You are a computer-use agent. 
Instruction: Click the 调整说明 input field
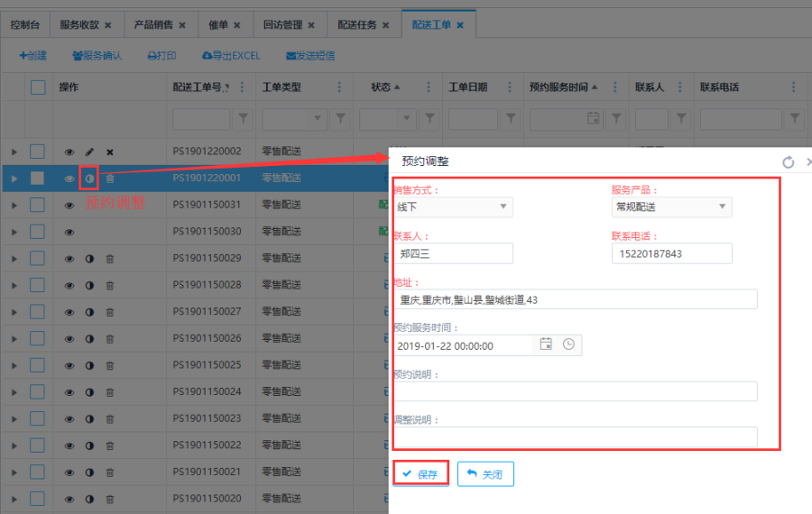click(576, 436)
